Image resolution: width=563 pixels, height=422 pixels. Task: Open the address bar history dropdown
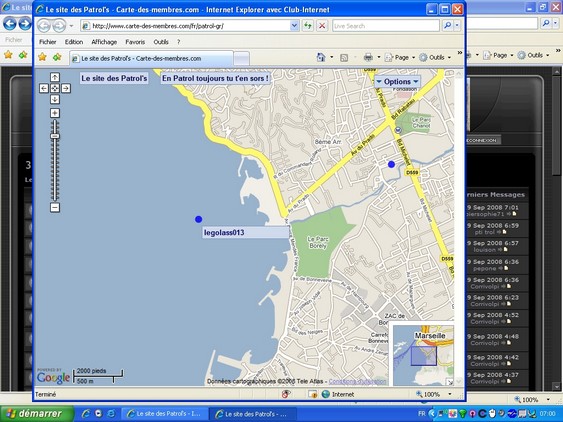(294, 25)
